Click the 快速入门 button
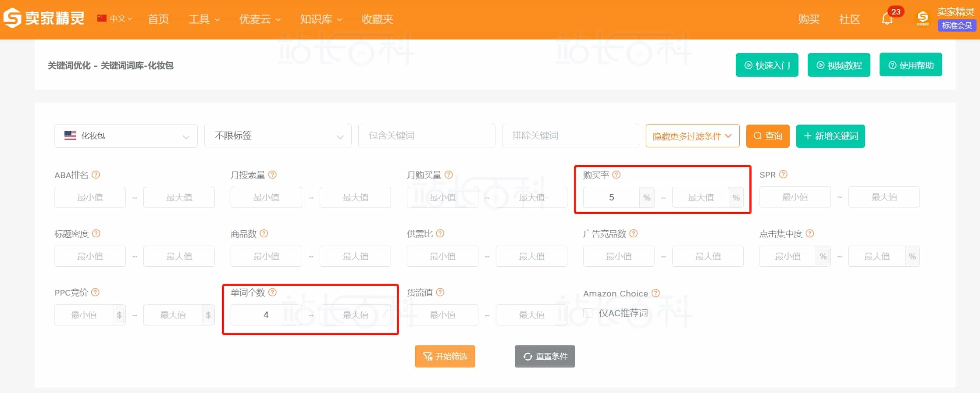This screenshot has height=393, width=980. (x=767, y=65)
